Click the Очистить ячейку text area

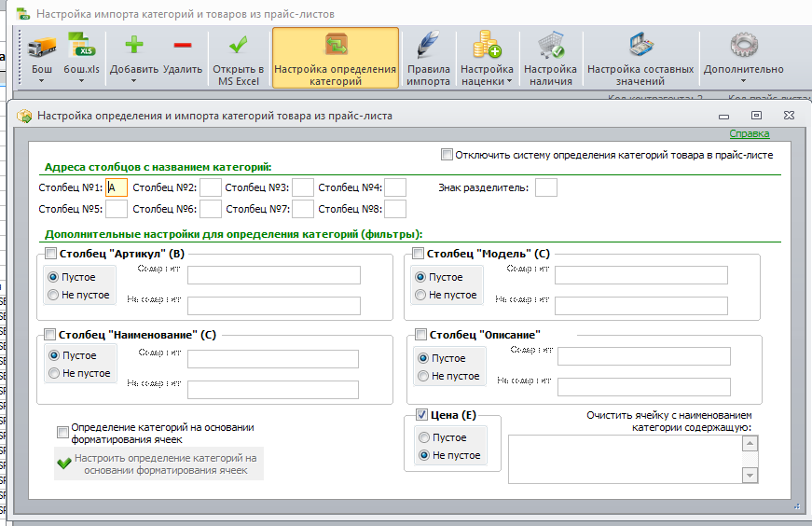pos(626,459)
